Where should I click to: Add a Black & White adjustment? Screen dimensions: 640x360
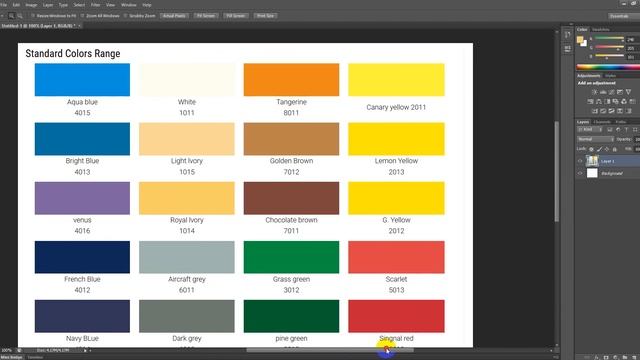pos(607,102)
